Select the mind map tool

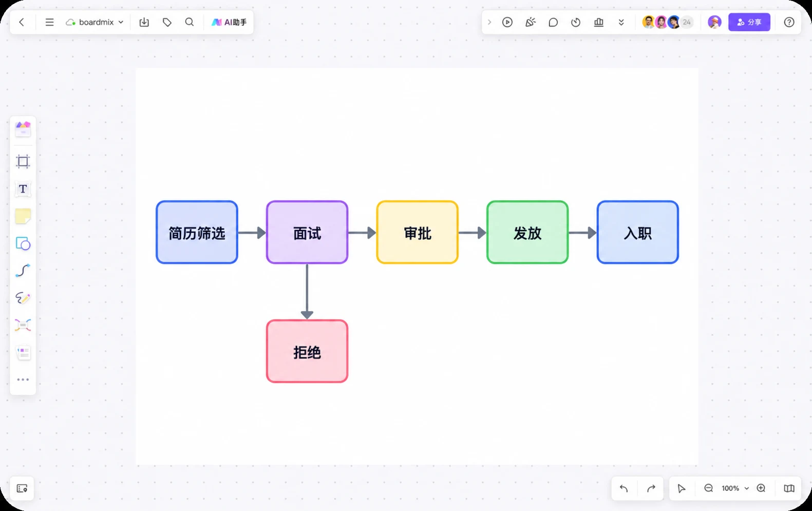(23, 325)
